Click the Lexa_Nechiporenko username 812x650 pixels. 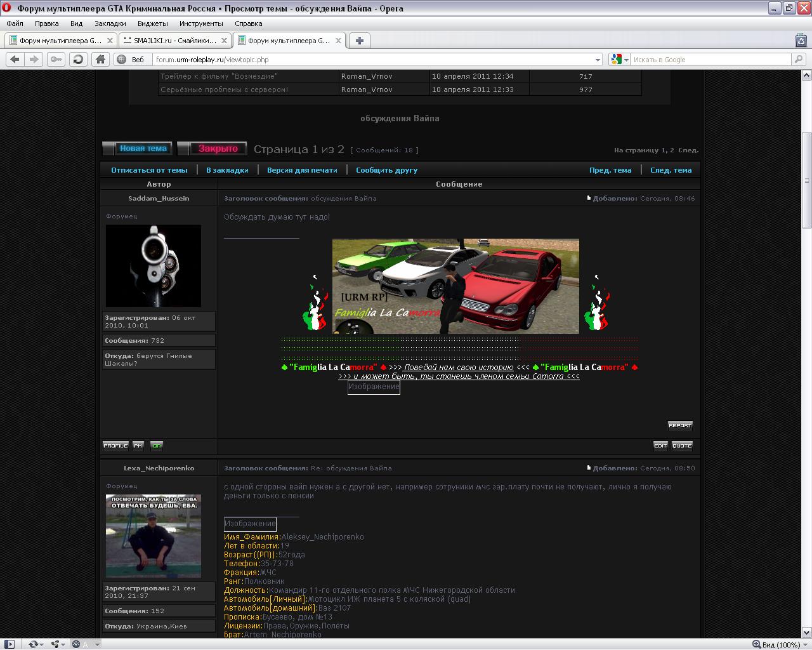coord(159,468)
